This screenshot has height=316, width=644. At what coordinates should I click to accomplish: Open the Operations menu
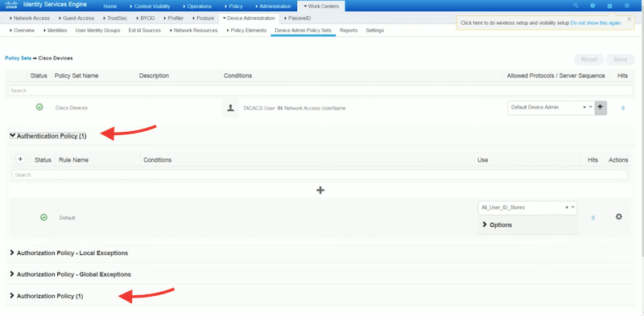pyautogui.click(x=197, y=6)
